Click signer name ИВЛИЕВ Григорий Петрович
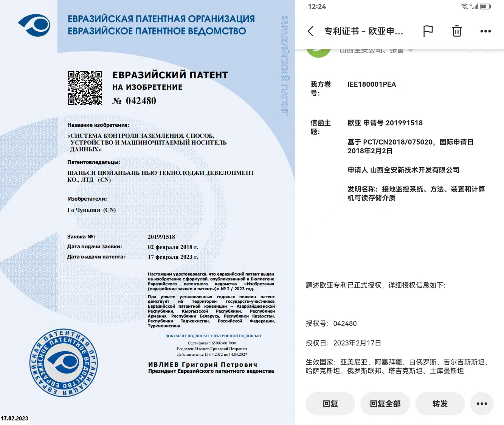Image resolution: width=504 pixels, height=425 pixels. [x=203, y=364]
